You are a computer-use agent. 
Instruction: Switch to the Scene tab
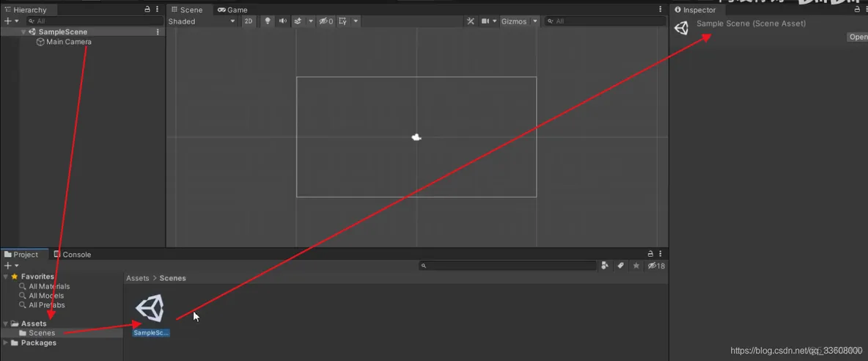point(186,10)
